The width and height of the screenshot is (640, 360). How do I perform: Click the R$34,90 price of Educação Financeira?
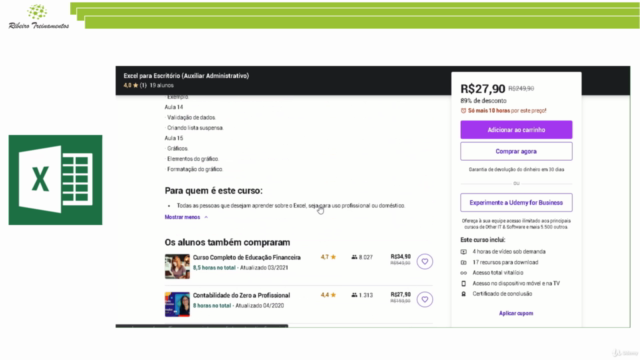point(400,257)
